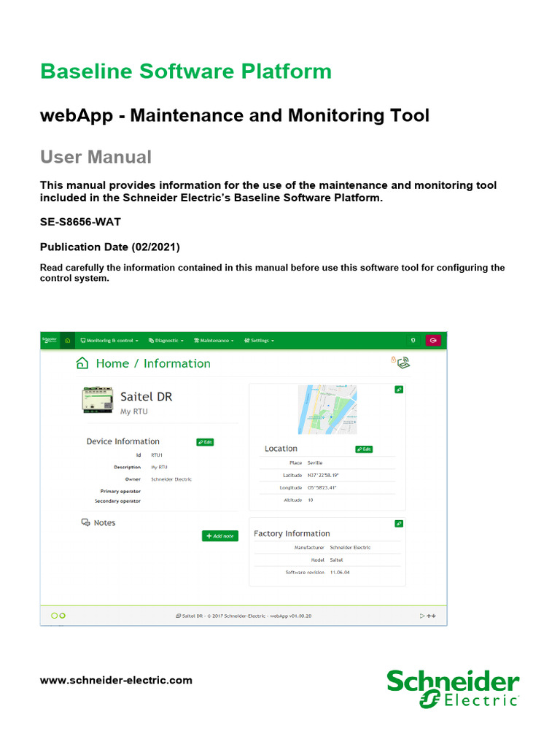
Task: Click the 'Secondary operator' label
Action: pos(117,501)
